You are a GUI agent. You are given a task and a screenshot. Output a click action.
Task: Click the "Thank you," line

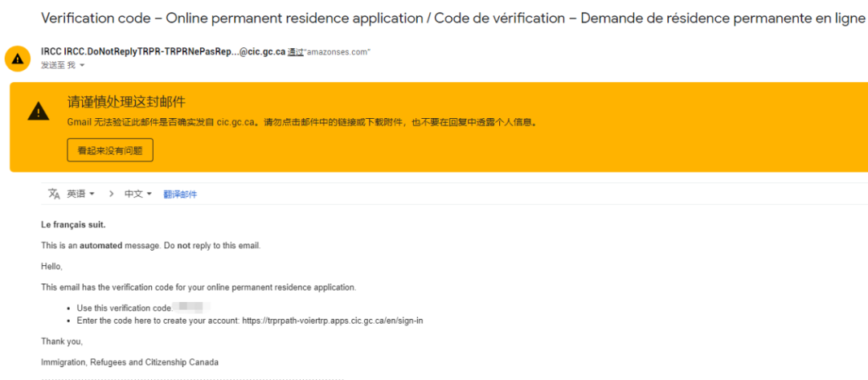point(62,341)
